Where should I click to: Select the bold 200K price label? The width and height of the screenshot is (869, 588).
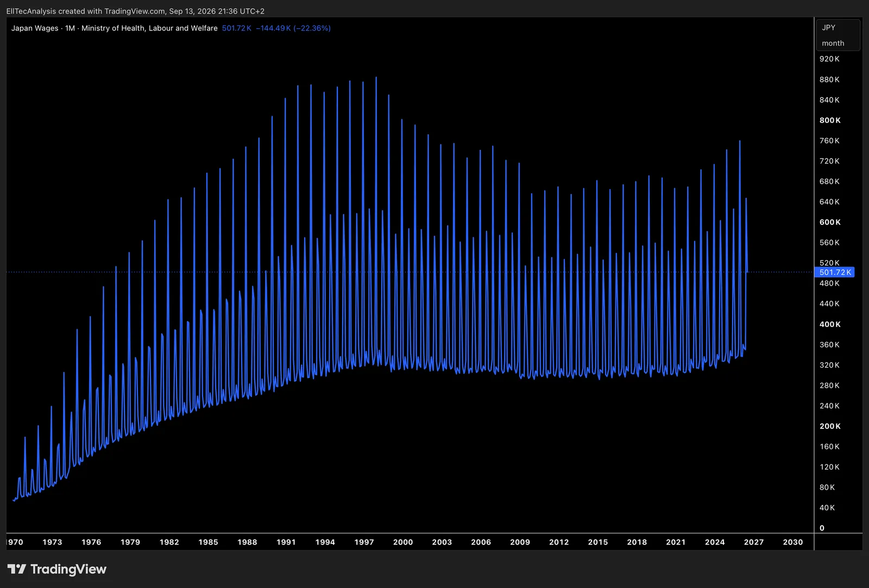coord(830,427)
